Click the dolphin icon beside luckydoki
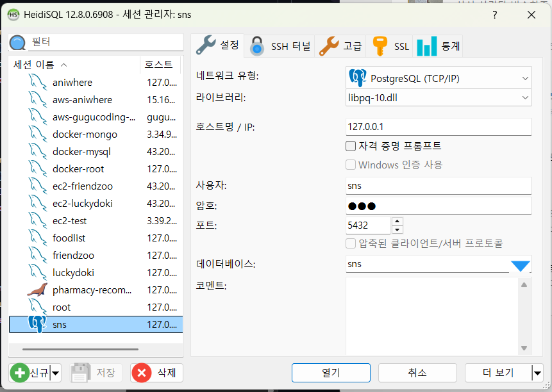Image resolution: width=552 pixels, height=392 pixels. (37, 272)
